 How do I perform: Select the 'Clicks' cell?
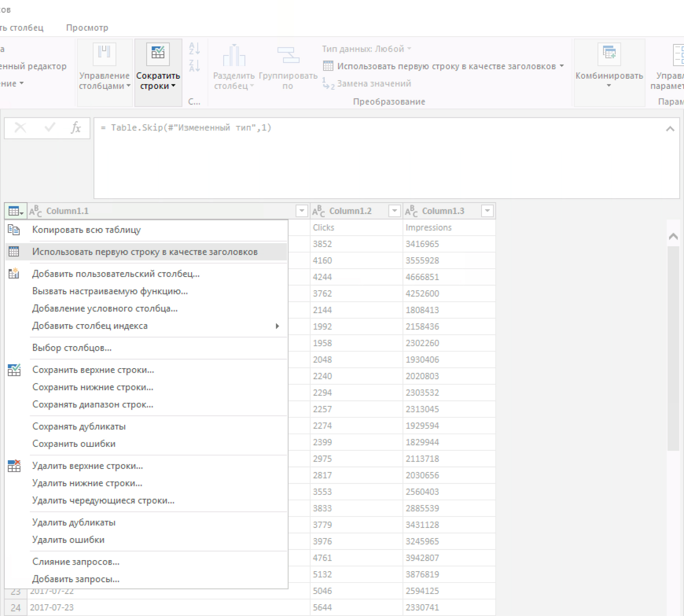(x=357, y=228)
